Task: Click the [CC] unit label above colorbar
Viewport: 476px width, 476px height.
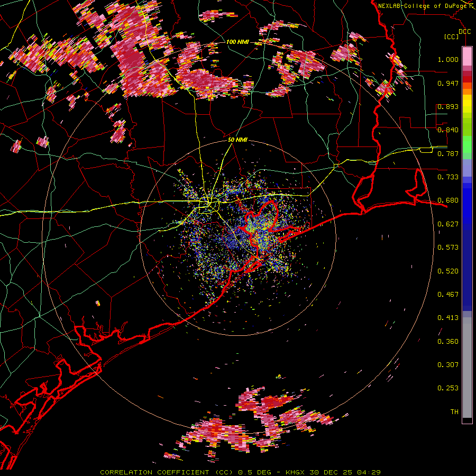Action: pos(452,36)
